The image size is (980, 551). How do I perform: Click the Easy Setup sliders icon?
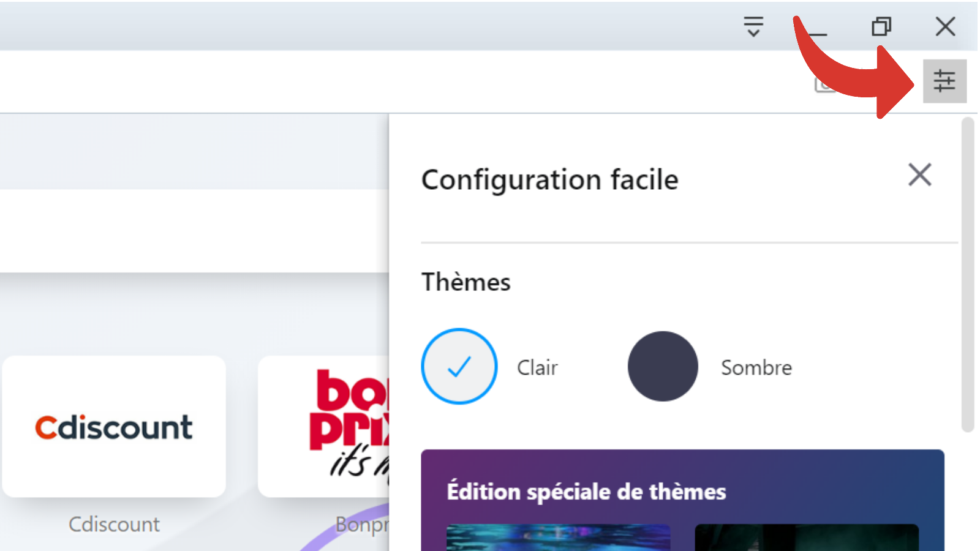pyautogui.click(x=944, y=81)
